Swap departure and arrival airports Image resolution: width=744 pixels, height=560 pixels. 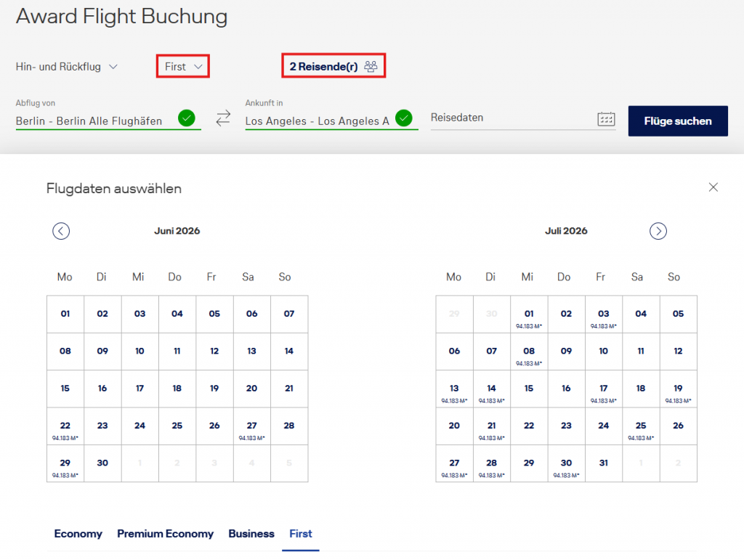point(223,118)
